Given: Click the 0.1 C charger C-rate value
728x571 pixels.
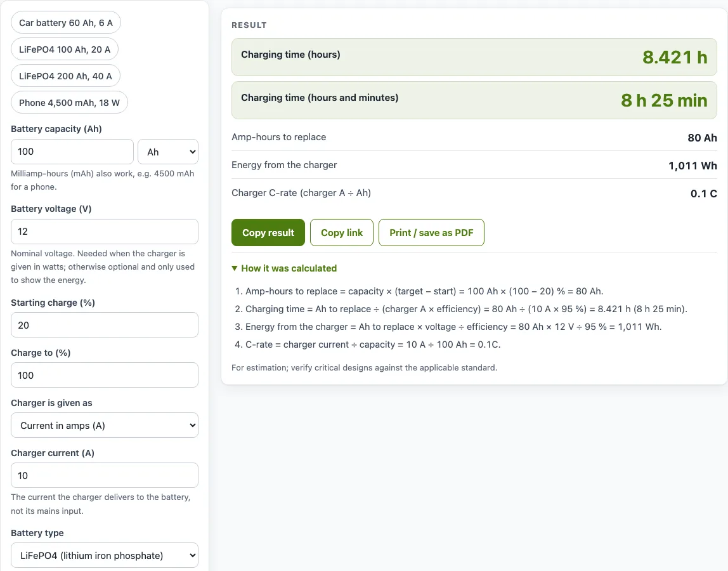Looking at the screenshot, I should click(704, 194).
